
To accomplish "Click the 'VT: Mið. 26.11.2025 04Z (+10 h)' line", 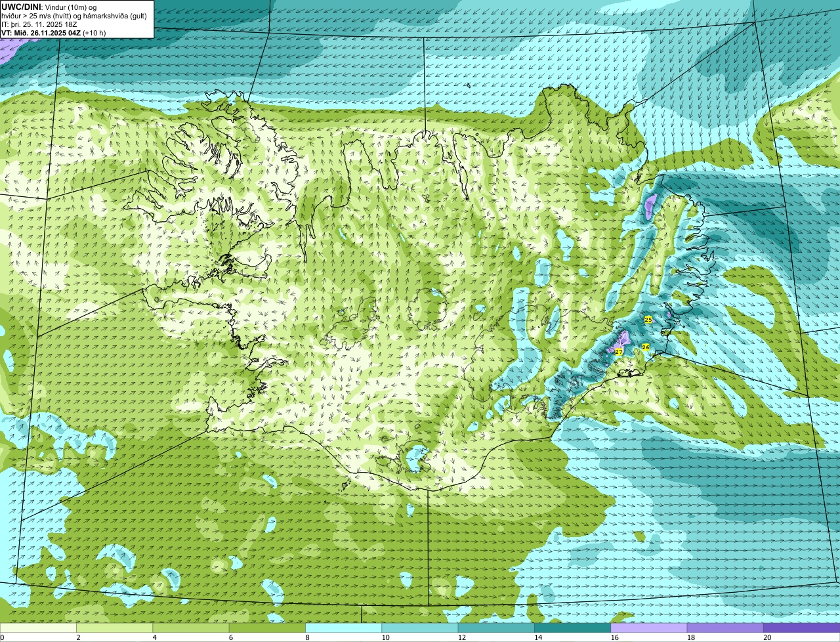I will (54, 33).
